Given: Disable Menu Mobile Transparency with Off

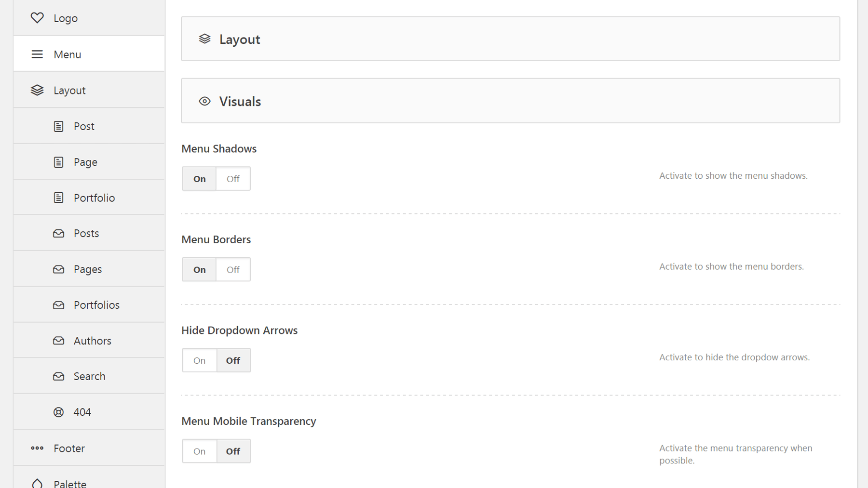Looking at the screenshot, I should pyautogui.click(x=233, y=451).
